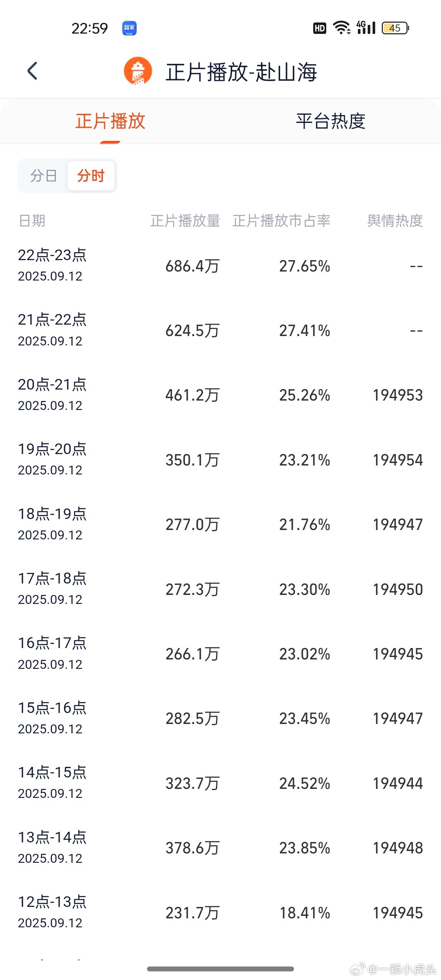
Task: Open the 正片播放 tab
Action: pos(110,121)
